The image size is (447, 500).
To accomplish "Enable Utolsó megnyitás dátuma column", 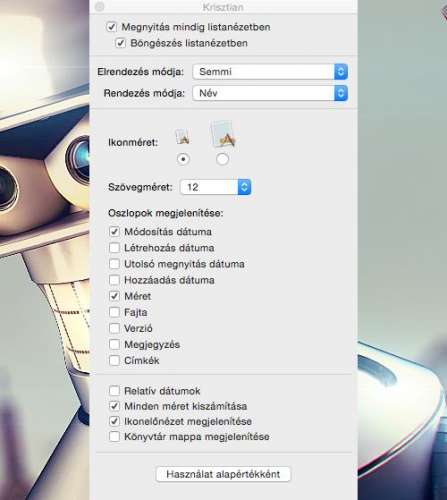I will coord(114,264).
